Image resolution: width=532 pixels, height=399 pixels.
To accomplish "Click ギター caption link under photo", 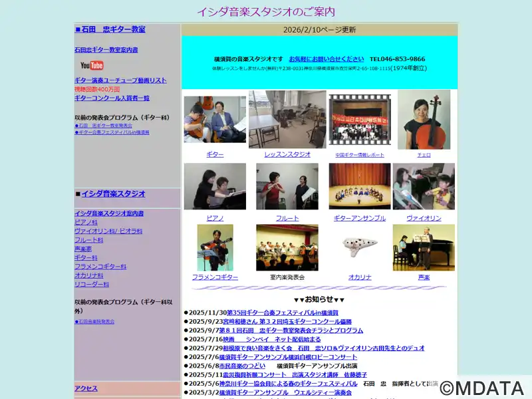I will pyautogui.click(x=215, y=154).
